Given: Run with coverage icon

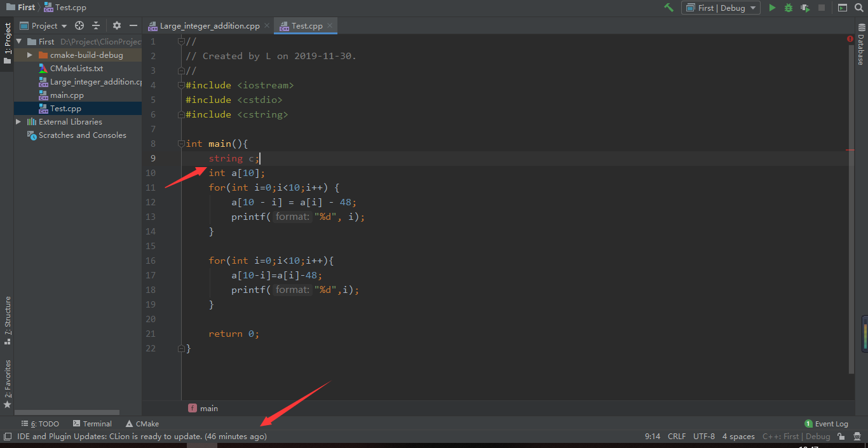Looking at the screenshot, I should (x=805, y=8).
